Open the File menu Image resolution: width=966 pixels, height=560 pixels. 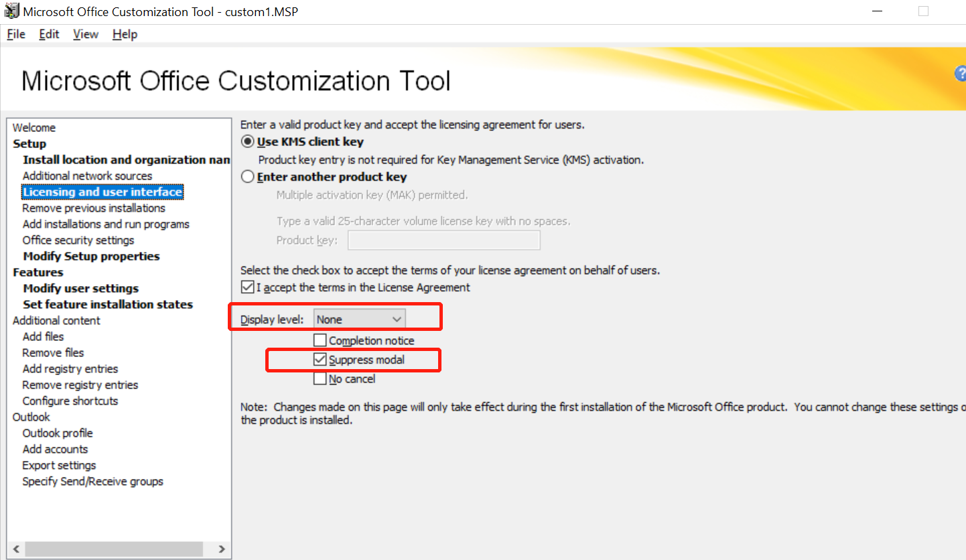click(x=16, y=34)
